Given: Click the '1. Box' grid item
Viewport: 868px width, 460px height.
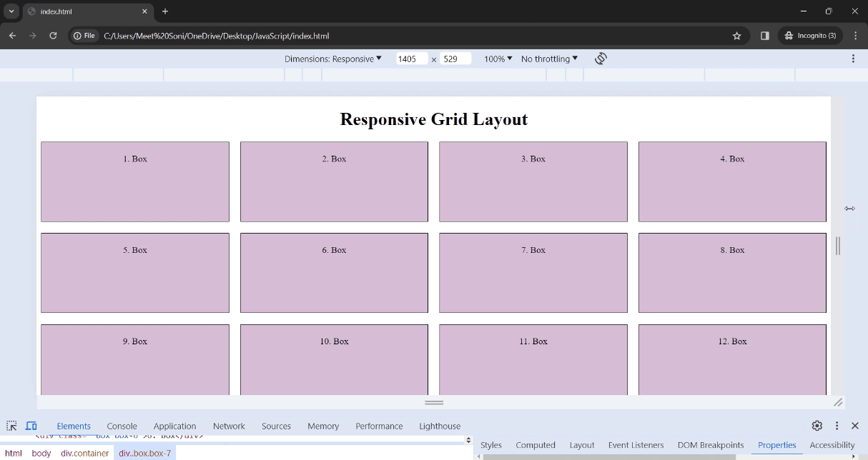Looking at the screenshot, I should tap(135, 181).
